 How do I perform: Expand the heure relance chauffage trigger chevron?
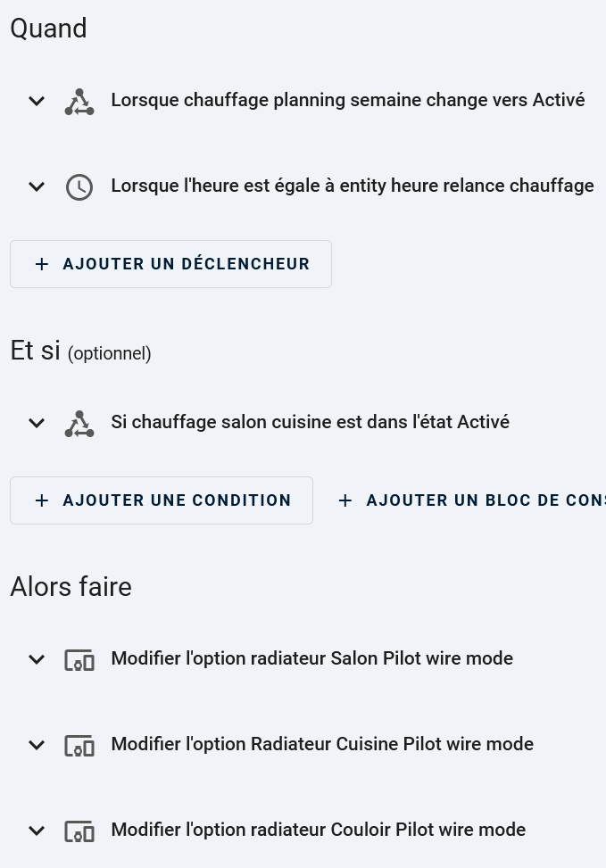[37, 186]
